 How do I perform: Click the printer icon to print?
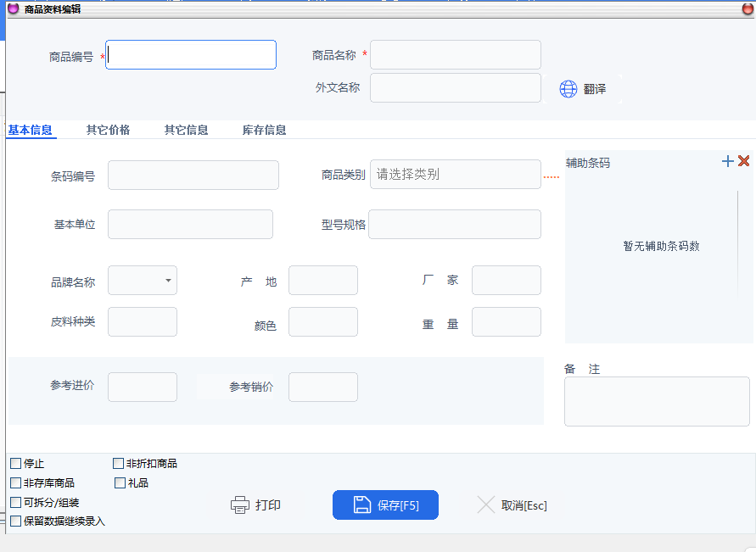coord(240,505)
